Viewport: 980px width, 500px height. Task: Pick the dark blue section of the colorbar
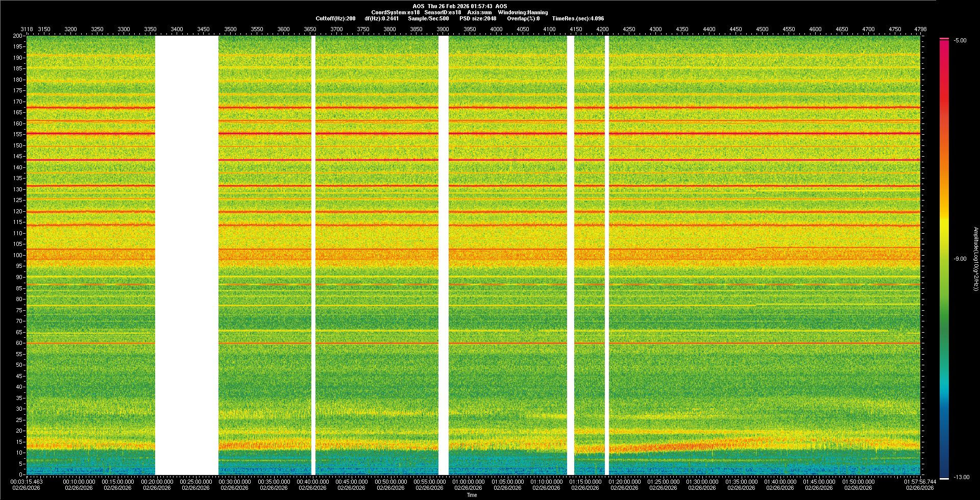(x=944, y=459)
